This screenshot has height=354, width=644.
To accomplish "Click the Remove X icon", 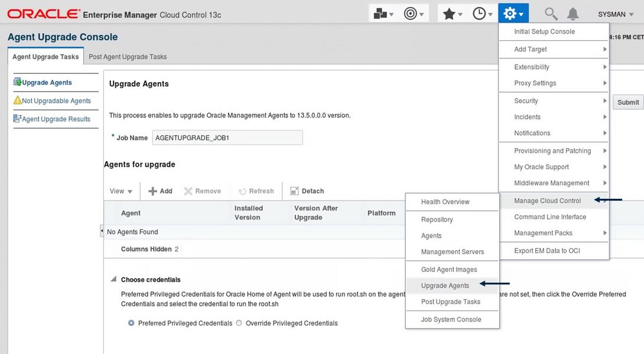I will [x=188, y=191].
